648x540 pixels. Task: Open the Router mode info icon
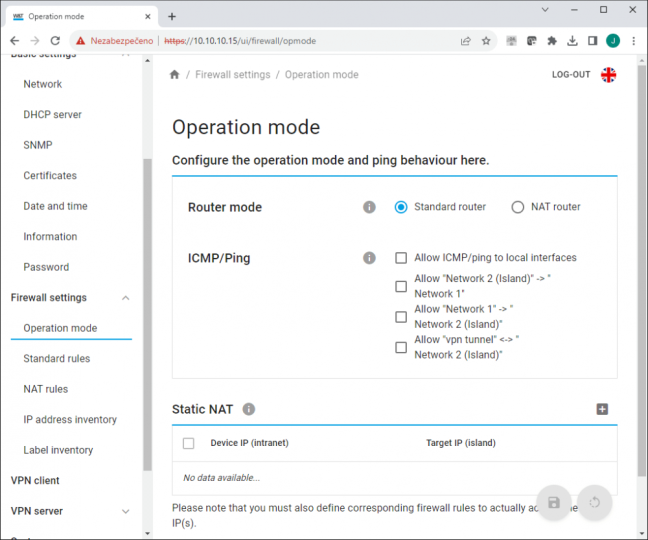[x=369, y=207]
